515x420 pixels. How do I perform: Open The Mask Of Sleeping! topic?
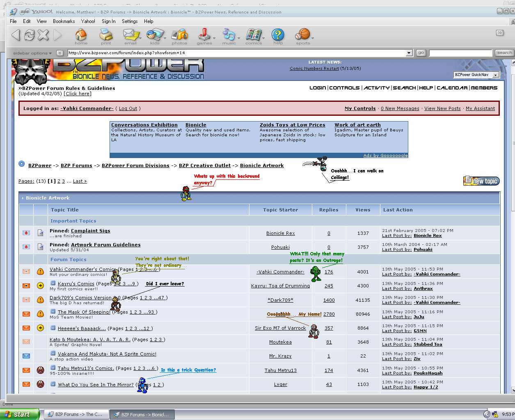84,312
